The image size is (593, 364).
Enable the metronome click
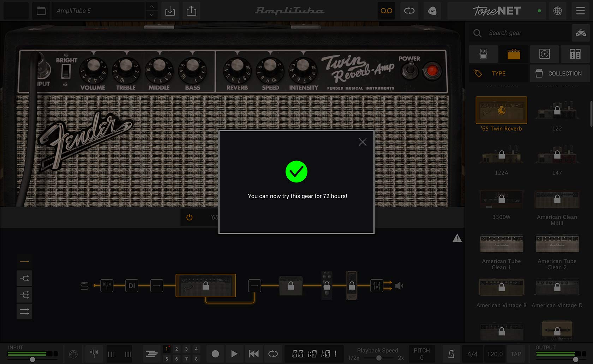click(x=451, y=354)
